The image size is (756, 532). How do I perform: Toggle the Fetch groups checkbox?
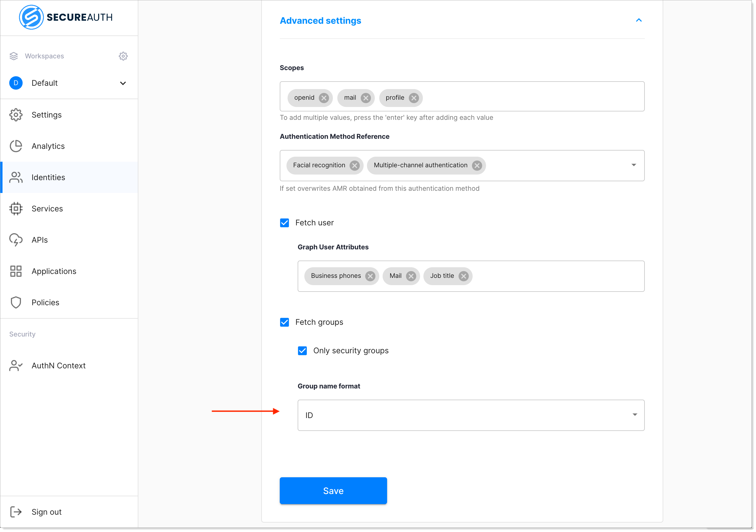[284, 321]
